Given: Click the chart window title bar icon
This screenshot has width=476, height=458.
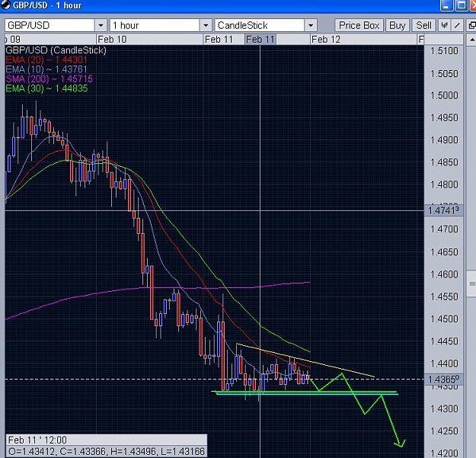Looking at the screenshot, I should coord(5,5).
